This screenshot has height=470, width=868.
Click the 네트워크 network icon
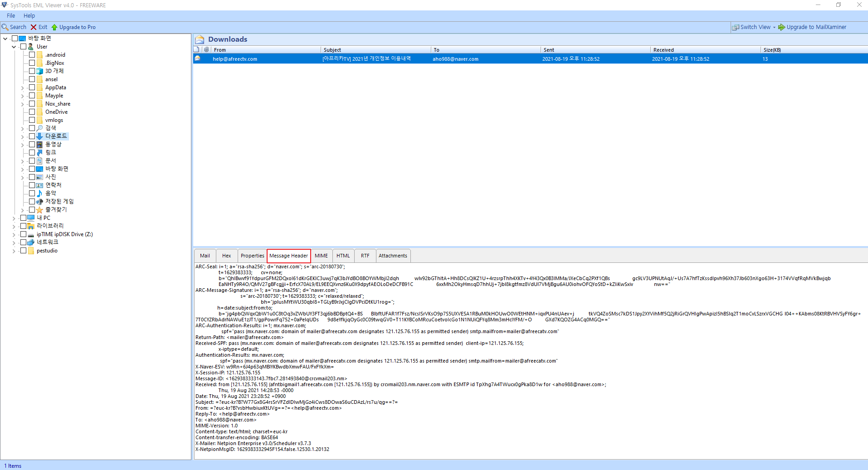point(31,242)
